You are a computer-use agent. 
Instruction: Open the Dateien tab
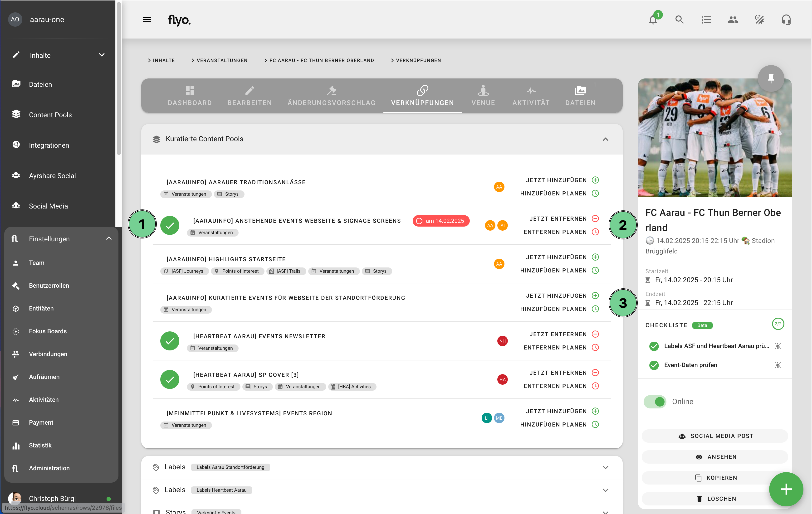click(x=580, y=96)
